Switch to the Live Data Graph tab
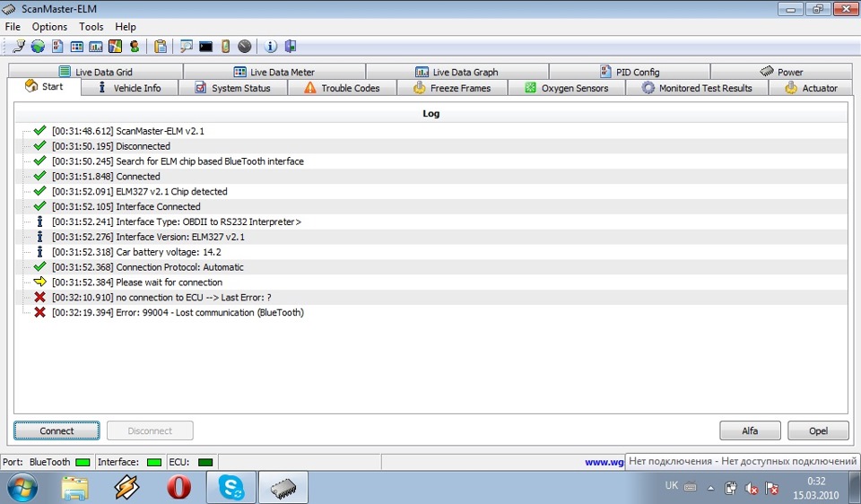The image size is (861, 504). [x=457, y=72]
